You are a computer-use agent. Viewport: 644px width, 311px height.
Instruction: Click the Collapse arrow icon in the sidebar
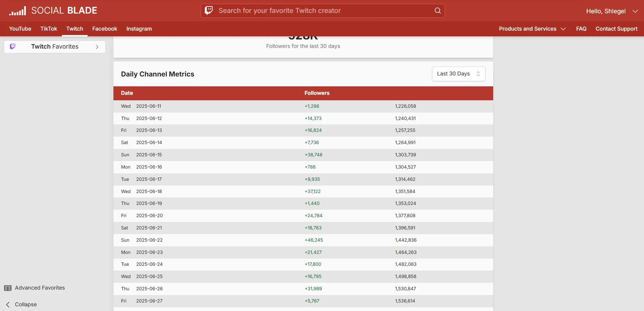[7, 305]
